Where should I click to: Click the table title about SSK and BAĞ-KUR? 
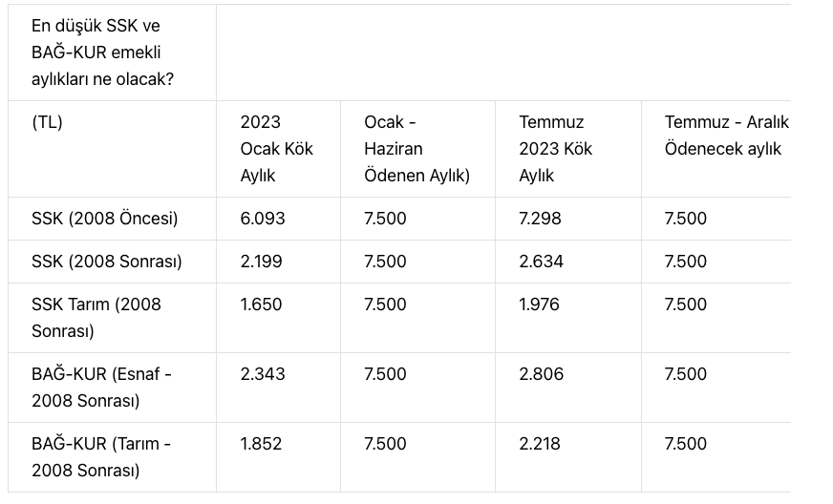(x=103, y=52)
